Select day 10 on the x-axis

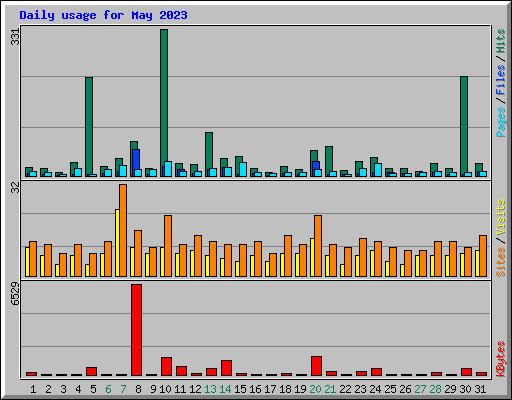click(165, 389)
